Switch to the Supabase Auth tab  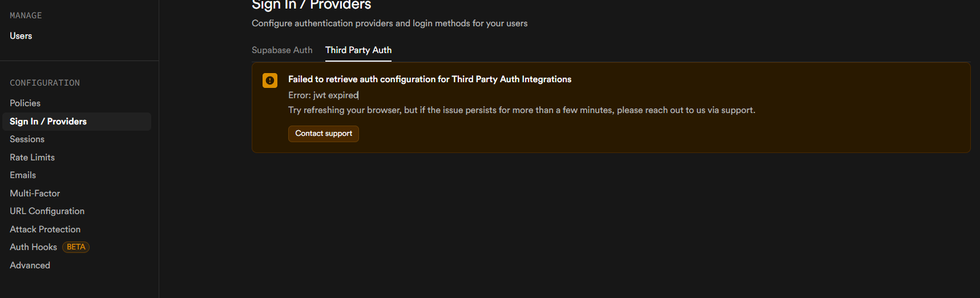[x=282, y=50]
